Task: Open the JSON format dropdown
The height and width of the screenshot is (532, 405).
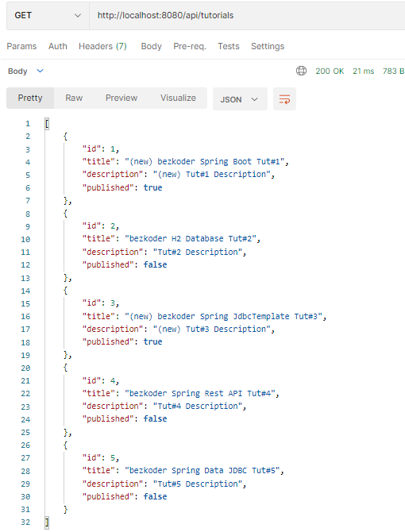Action: click(240, 99)
